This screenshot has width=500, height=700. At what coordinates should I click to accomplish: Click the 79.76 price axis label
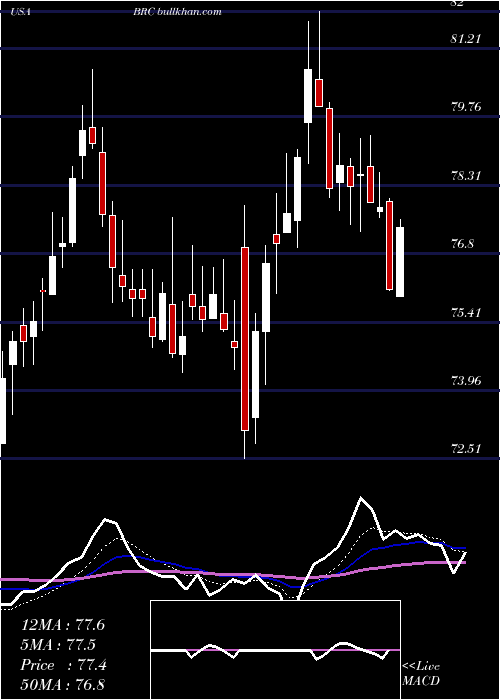(x=467, y=107)
